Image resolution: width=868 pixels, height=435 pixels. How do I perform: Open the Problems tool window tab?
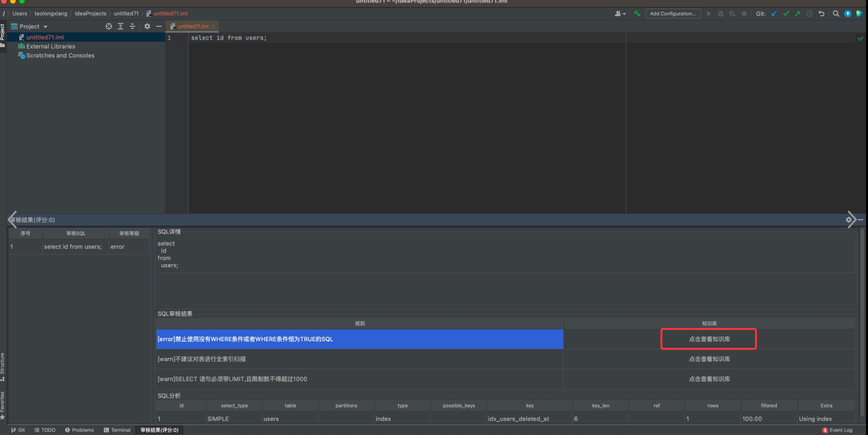[80, 430]
